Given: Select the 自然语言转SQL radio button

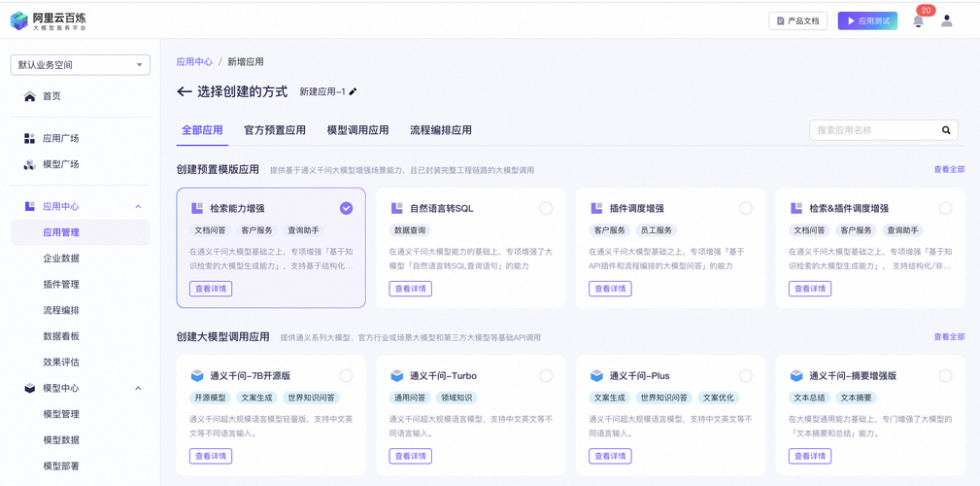Looking at the screenshot, I should [x=546, y=208].
